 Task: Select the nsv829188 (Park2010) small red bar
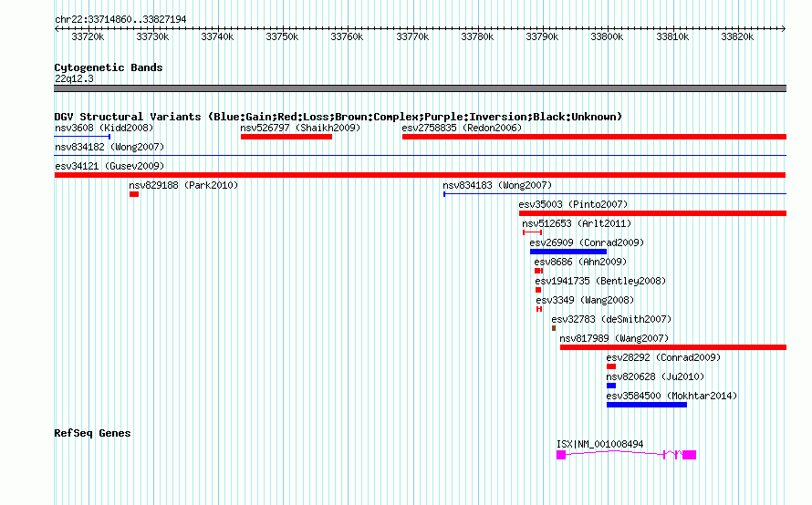tap(134, 194)
